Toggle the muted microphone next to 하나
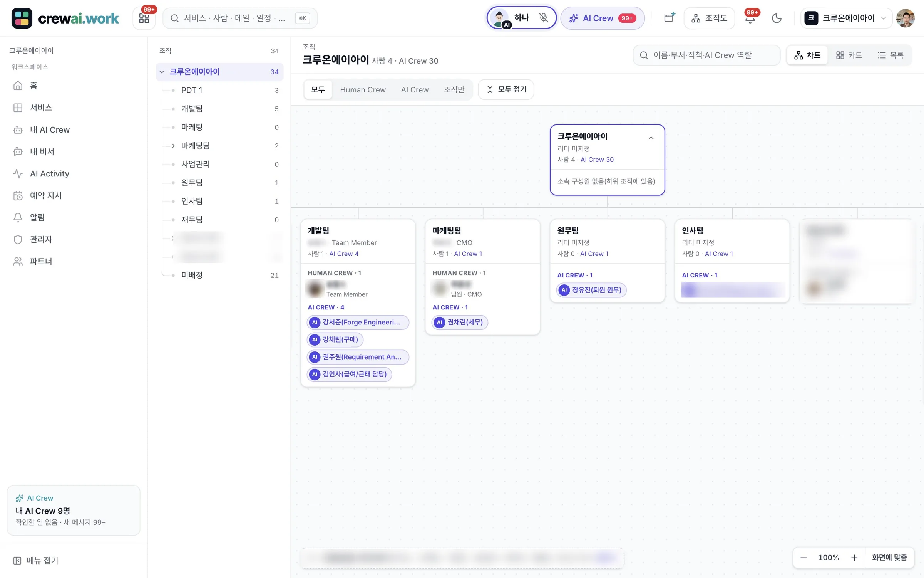Screen dimensions: 924x578 [544, 18]
